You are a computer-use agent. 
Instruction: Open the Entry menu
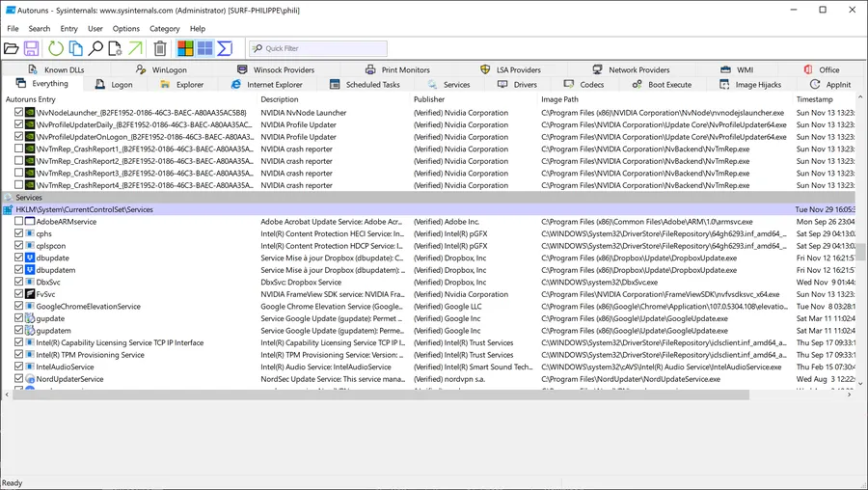click(68, 28)
